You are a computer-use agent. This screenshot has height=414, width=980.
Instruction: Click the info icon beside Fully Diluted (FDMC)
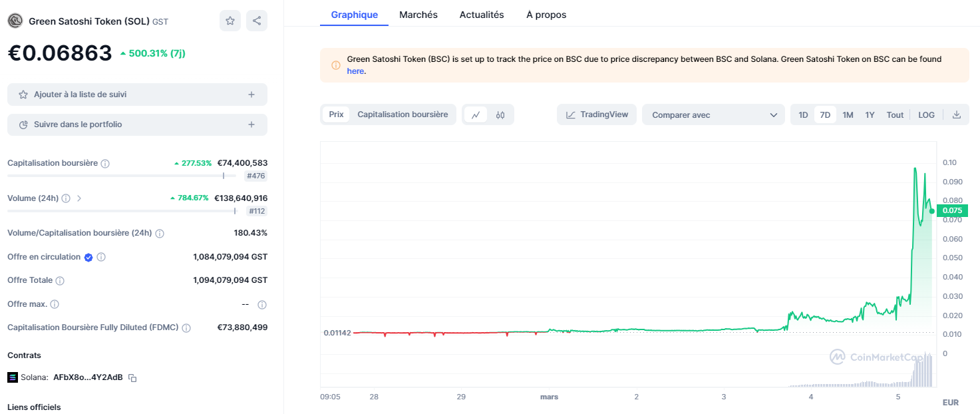coord(186,328)
